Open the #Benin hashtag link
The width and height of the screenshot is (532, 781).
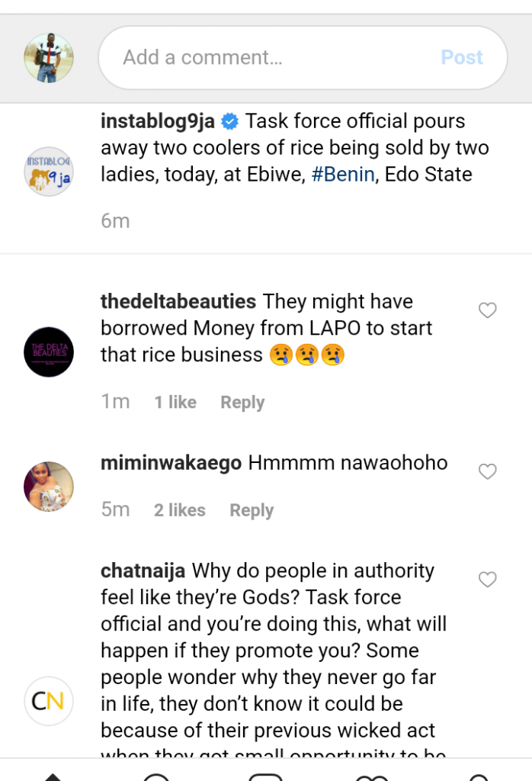tap(343, 175)
